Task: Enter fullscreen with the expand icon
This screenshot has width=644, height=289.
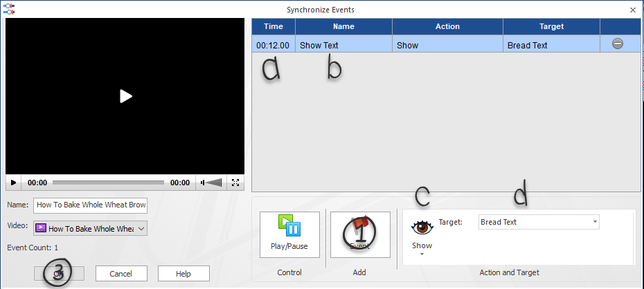Action: 235,183
